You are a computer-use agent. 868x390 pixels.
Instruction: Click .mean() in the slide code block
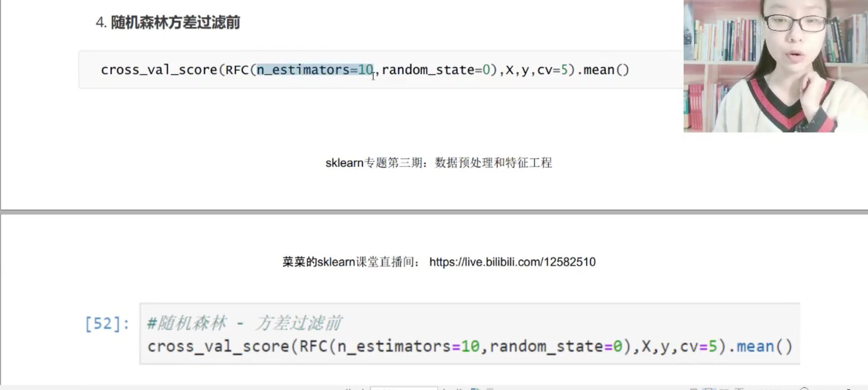603,70
